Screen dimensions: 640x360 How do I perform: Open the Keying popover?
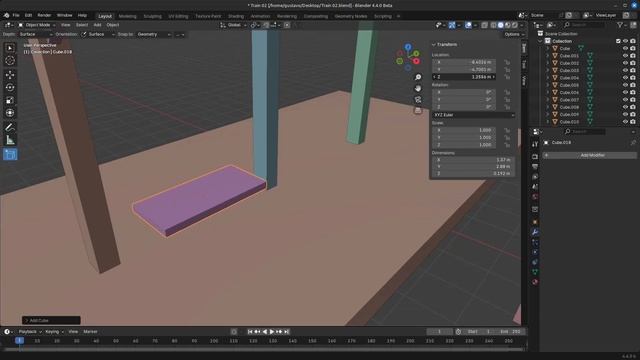pyautogui.click(x=54, y=332)
